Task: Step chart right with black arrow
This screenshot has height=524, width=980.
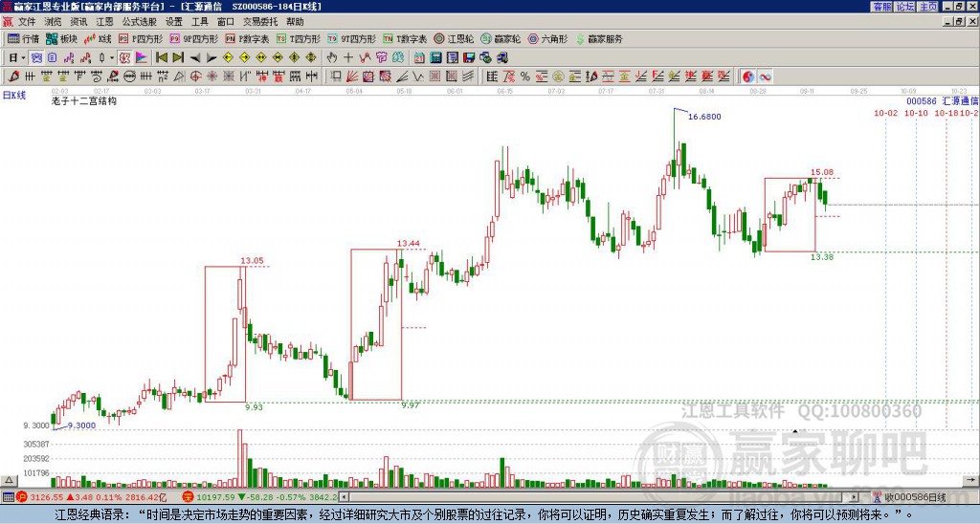Action: (x=212, y=58)
